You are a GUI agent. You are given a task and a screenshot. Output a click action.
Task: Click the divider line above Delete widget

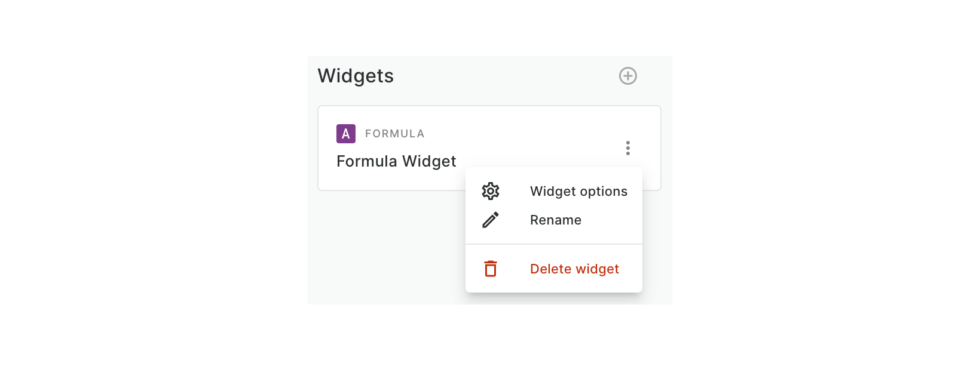point(553,244)
